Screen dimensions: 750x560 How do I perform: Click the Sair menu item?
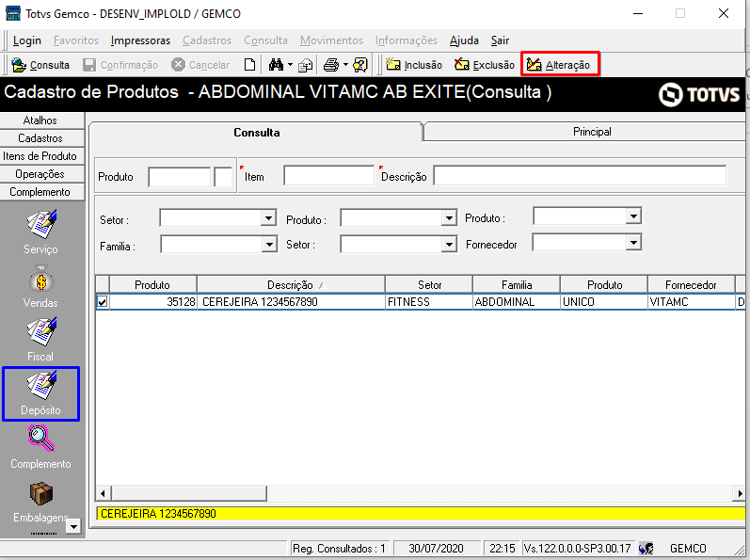[500, 40]
